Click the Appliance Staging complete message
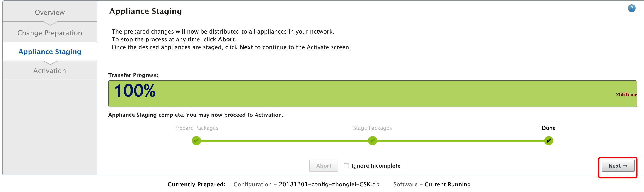This screenshot has width=644, height=192. (196, 115)
